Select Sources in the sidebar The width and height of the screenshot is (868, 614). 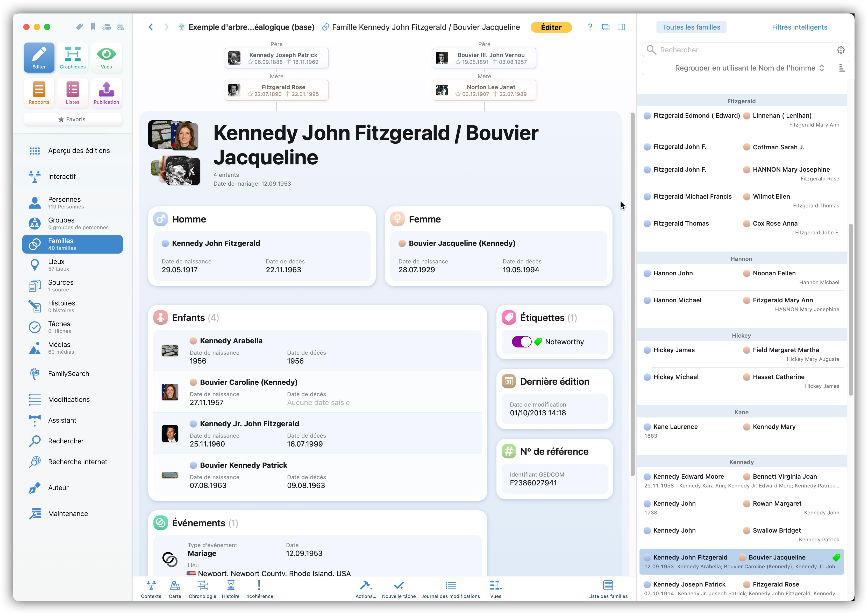tap(73, 286)
